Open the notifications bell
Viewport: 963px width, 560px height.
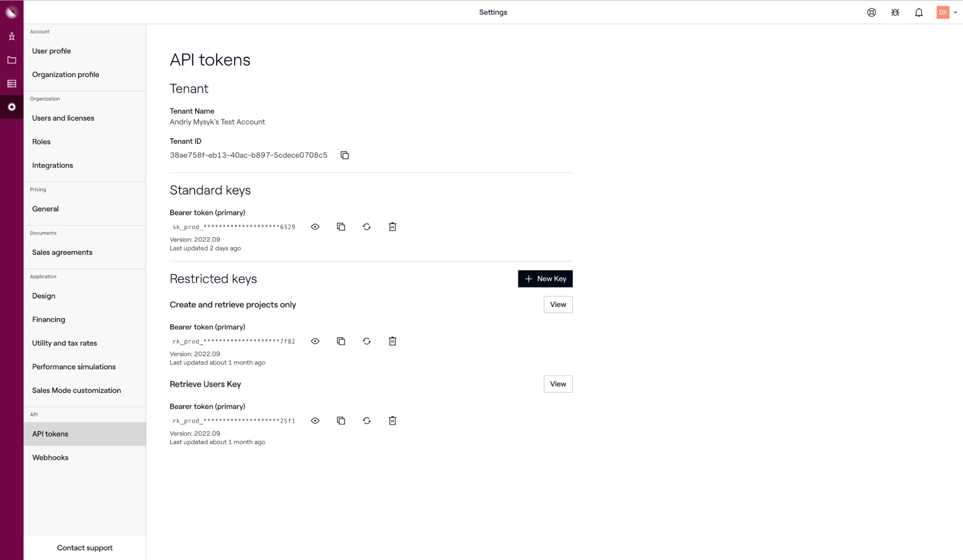tap(919, 13)
